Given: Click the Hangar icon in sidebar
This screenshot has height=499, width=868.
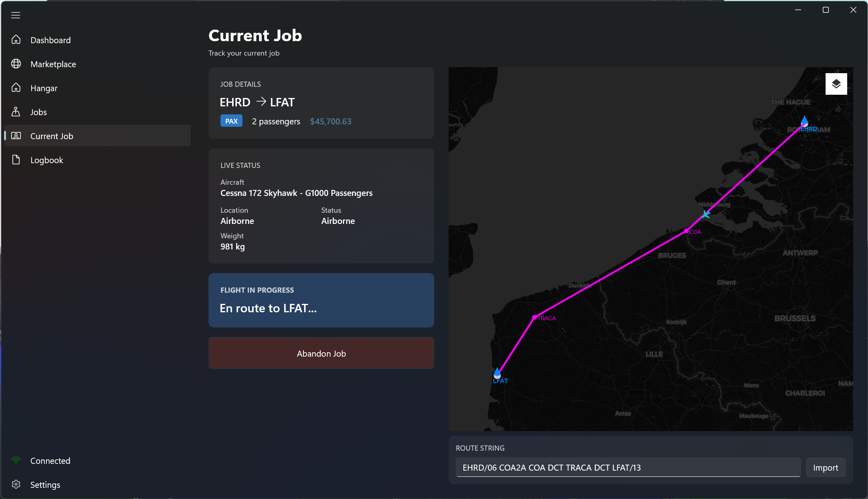Looking at the screenshot, I should coord(16,88).
